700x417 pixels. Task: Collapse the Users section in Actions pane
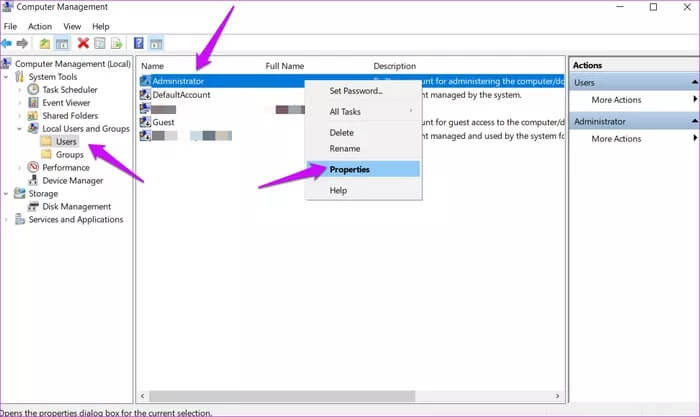(695, 83)
